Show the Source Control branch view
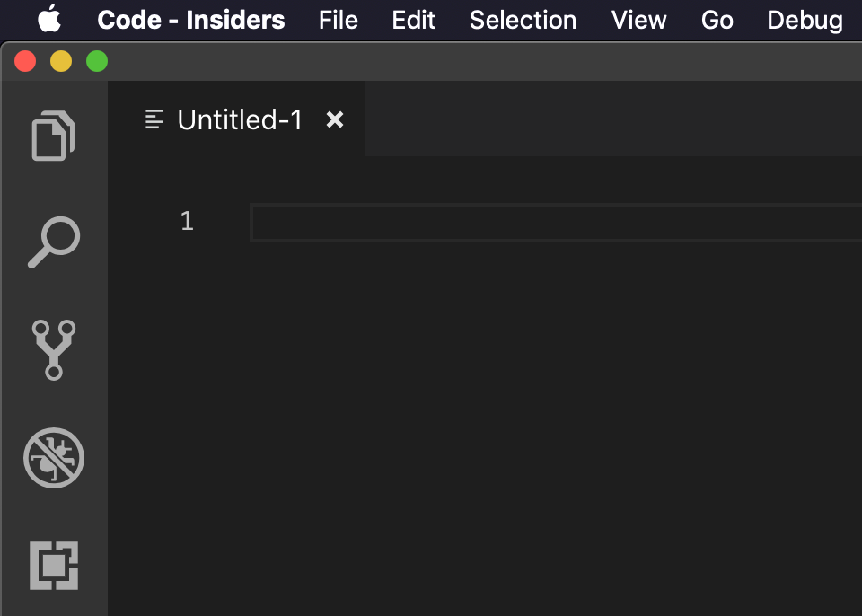862x616 pixels. pos(53,350)
